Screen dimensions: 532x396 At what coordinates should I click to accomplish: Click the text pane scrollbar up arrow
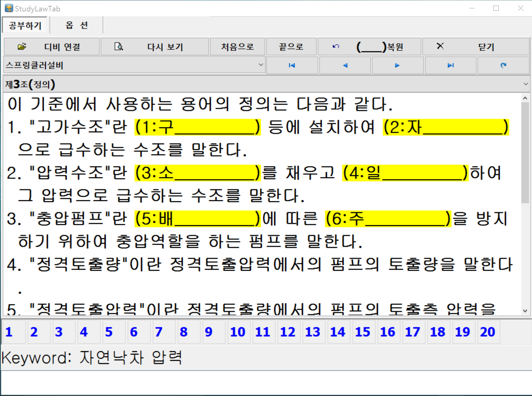525,98
